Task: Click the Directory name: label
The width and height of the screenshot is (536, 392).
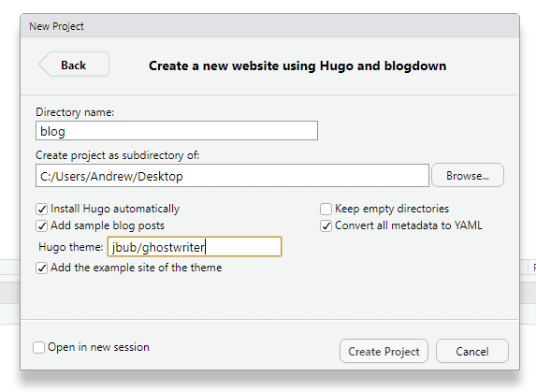Action: click(x=75, y=112)
